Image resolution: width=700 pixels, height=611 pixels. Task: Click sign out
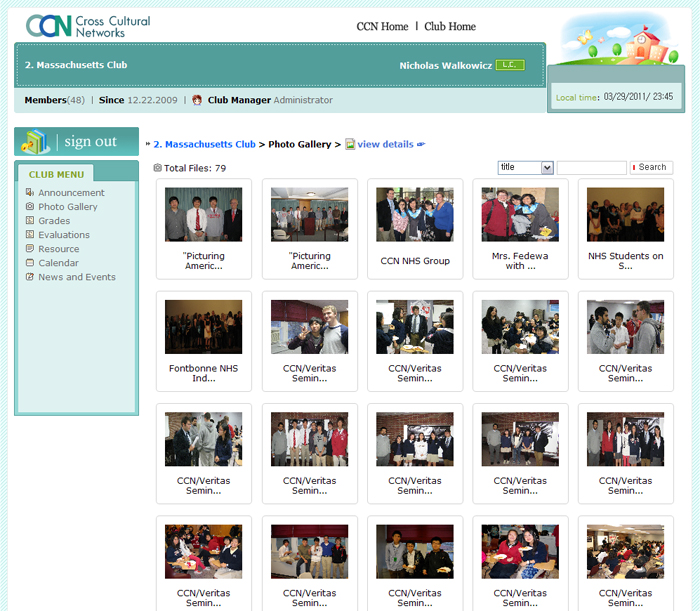click(x=91, y=141)
